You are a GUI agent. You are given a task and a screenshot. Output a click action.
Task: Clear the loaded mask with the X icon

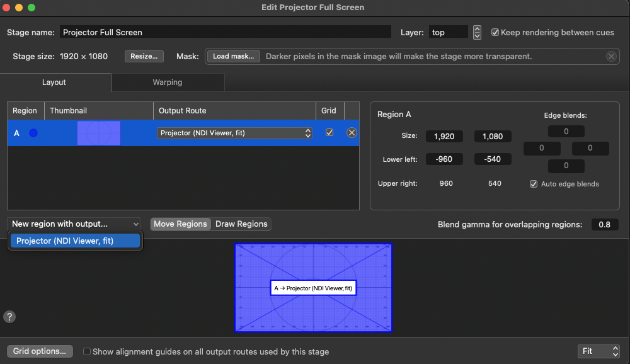pos(610,56)
